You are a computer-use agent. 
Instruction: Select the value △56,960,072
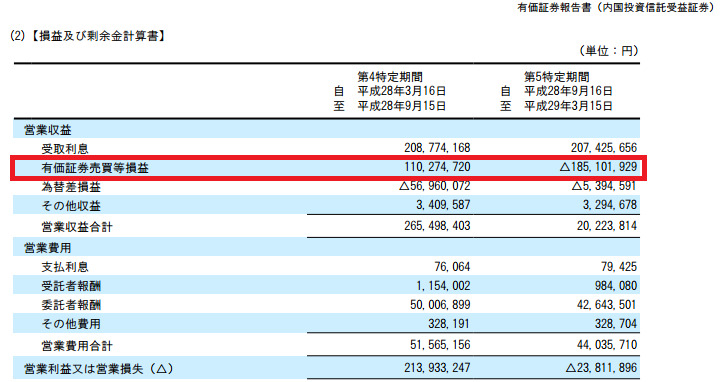(435, 186)
